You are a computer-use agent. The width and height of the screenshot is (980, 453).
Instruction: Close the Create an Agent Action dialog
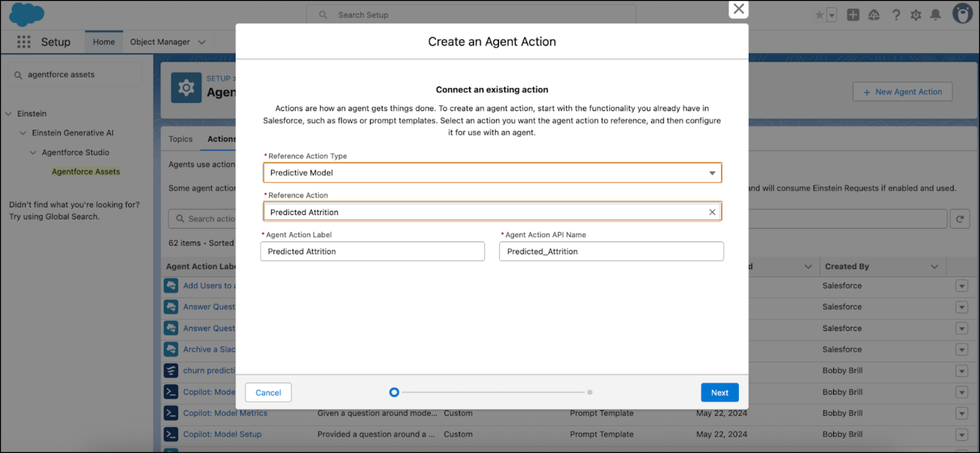pos(738,9)
